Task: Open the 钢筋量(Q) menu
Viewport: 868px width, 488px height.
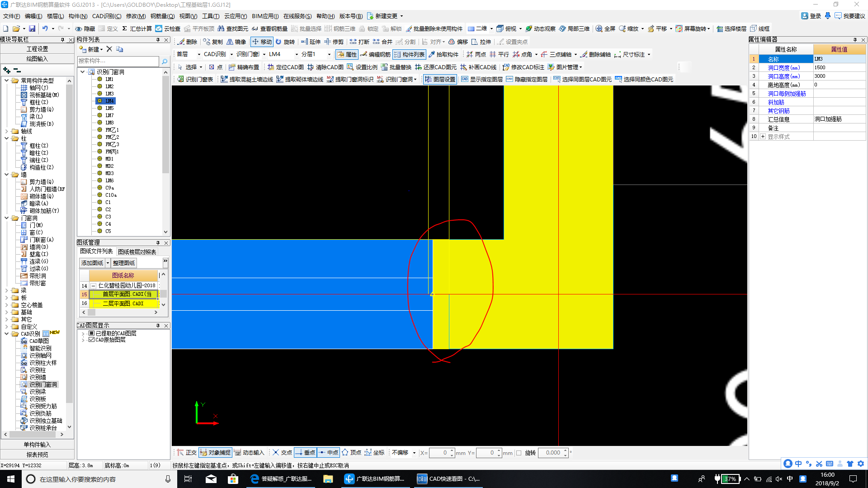Action: [162, 16]
